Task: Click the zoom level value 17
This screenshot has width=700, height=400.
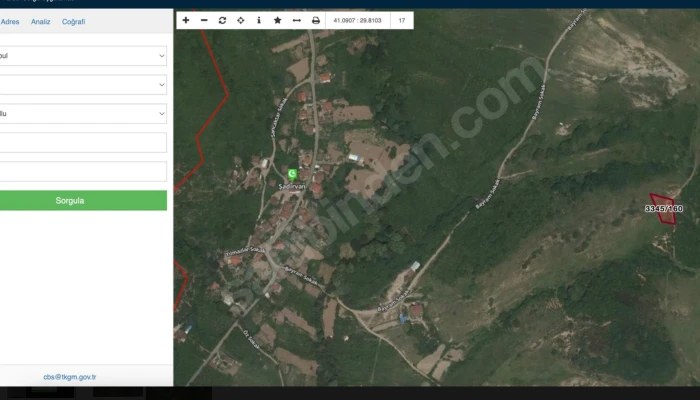Action: [x=402, y=21]
